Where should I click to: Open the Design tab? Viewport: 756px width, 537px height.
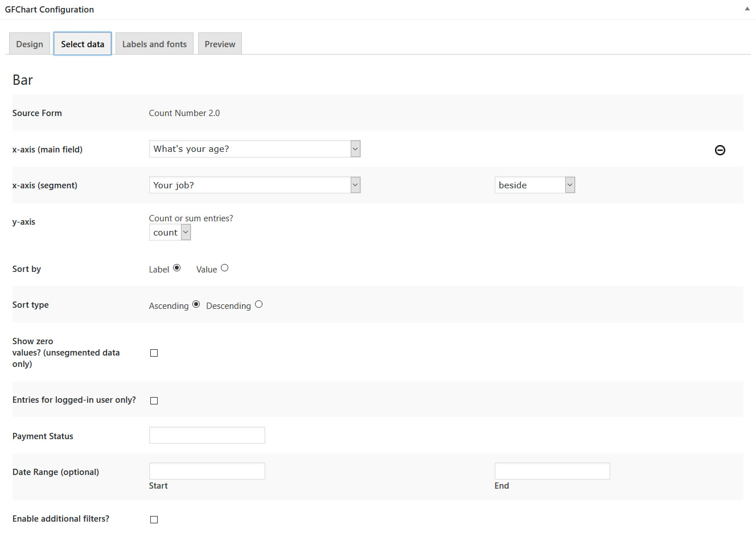tap(30, 44)
